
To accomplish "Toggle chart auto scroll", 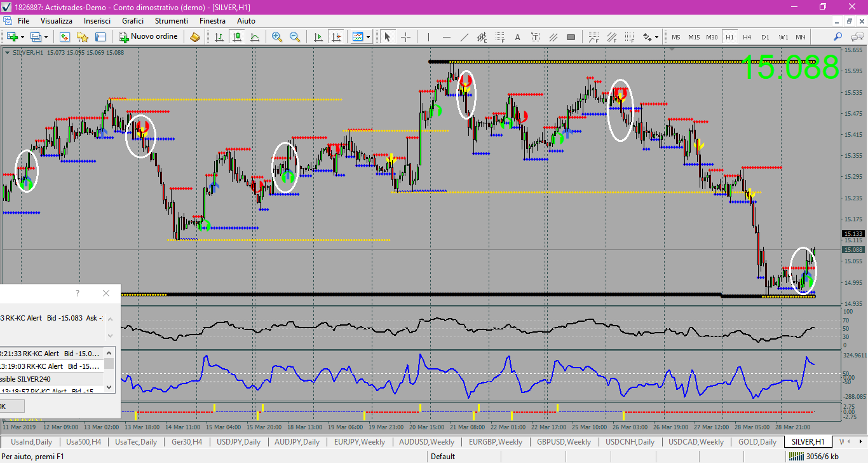I will (318, 37).
